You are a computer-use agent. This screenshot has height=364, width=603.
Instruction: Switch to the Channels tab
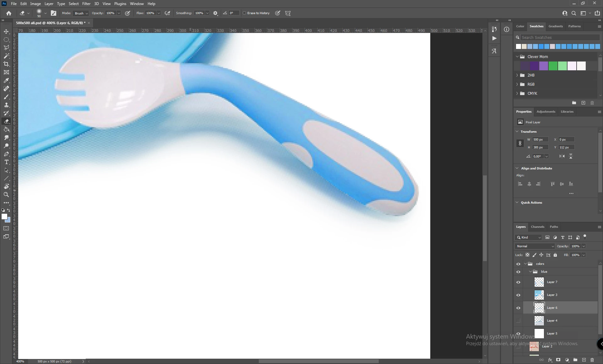[x=537, y=227]
